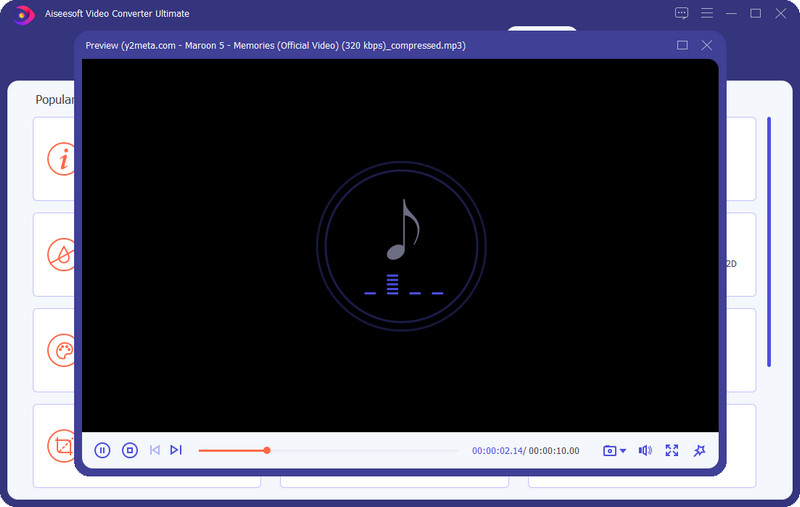Close the Preview window
The height and width of the screenshot is (507, 800).
coord(707,45)
